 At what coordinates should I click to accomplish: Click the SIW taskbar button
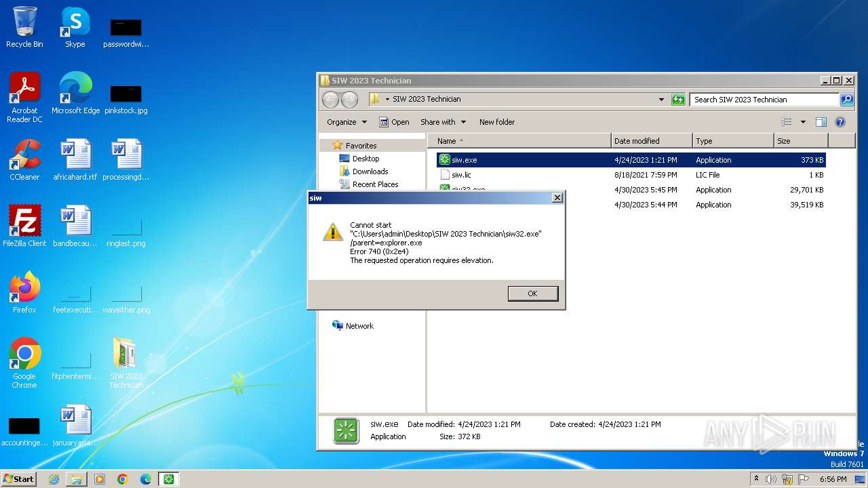(x=169, y=479)
